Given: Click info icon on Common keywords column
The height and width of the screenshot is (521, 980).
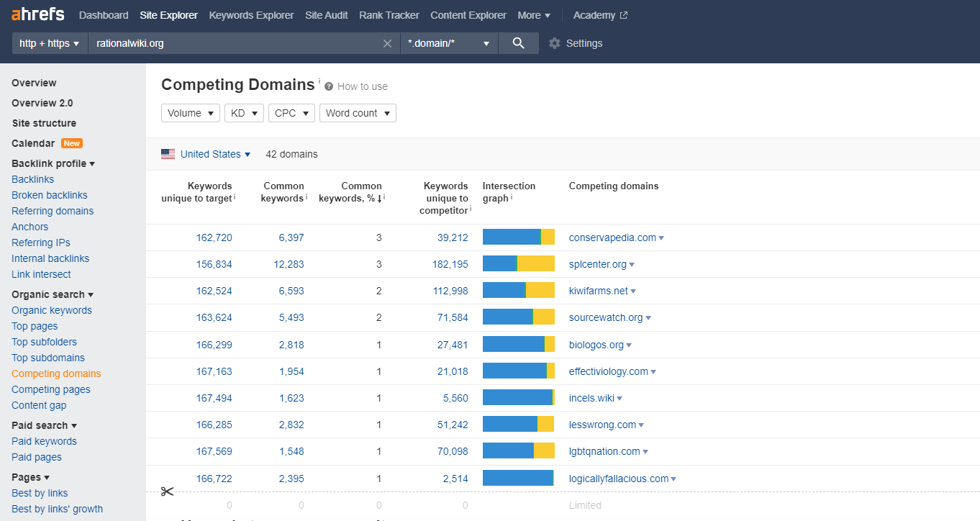Looking at the screenshot, I should 307,196.
